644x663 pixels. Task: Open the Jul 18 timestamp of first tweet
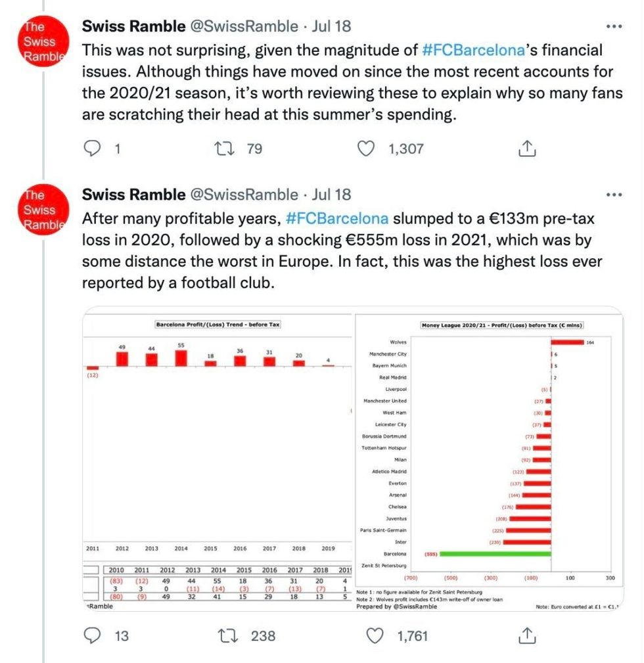(333, 27)
